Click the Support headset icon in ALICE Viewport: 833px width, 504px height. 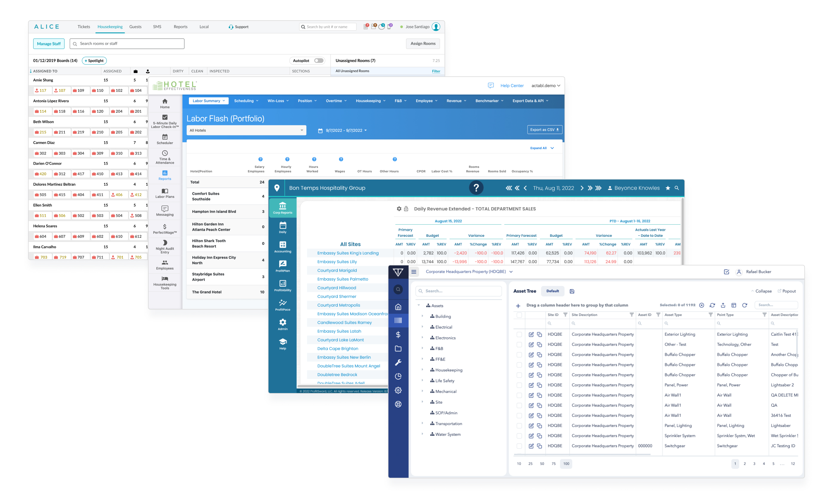pyautogui.click(x=231, y=27)
